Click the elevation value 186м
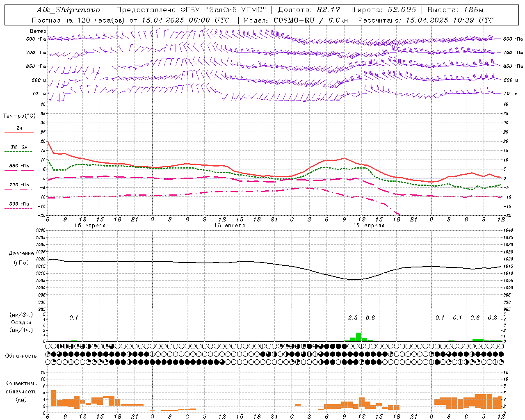Image resolution: width=525 pixels, height=420 pixels. point(474,10)
